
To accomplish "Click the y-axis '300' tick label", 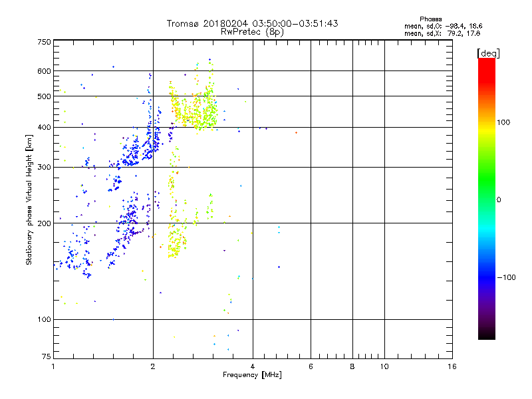I will click(x=45, y=168).
